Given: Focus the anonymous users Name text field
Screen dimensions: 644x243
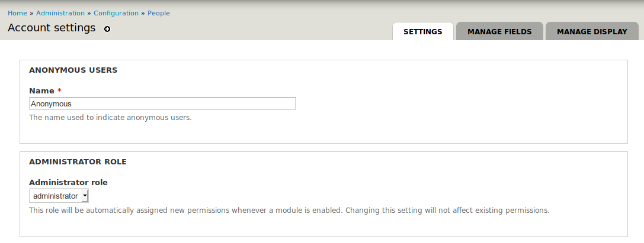Looking at the screenshot, I should 162,103.
